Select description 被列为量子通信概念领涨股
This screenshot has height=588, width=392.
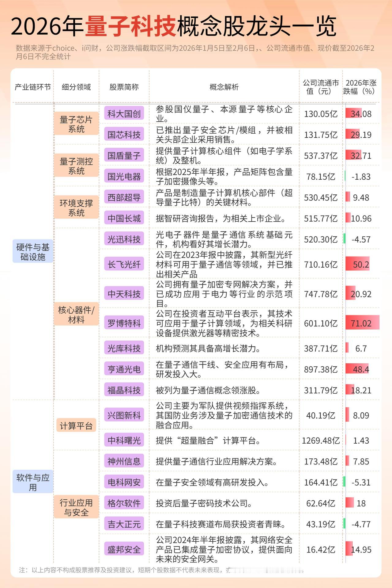[x=208, y=390]
